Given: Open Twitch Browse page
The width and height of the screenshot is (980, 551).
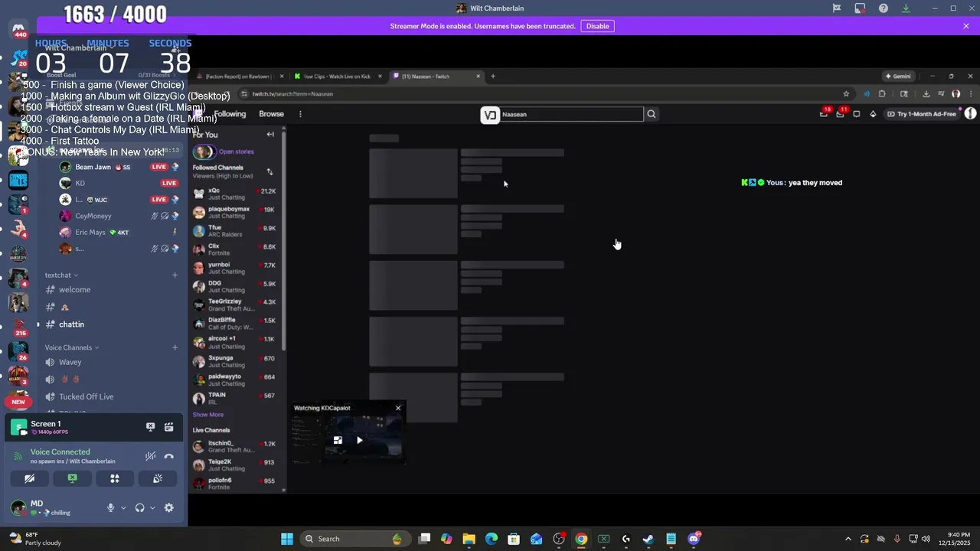Looking at the screenshot, I should pyautogui.click(x=271, y=114).
